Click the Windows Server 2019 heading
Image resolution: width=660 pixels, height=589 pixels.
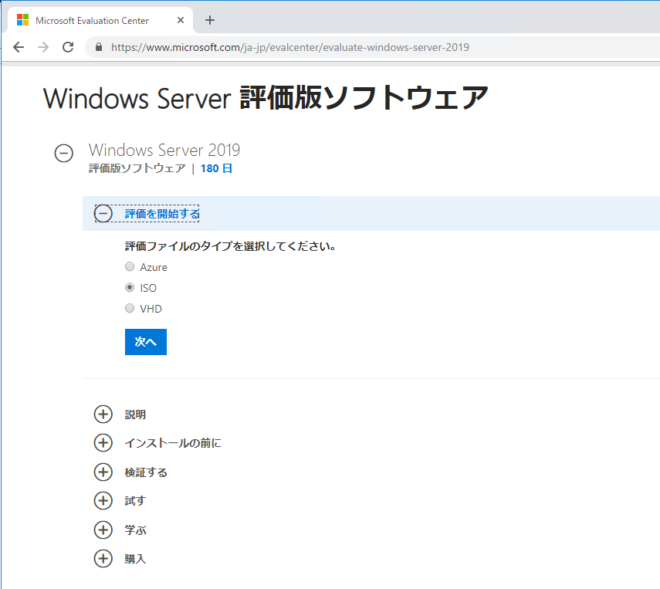point(164,150)
